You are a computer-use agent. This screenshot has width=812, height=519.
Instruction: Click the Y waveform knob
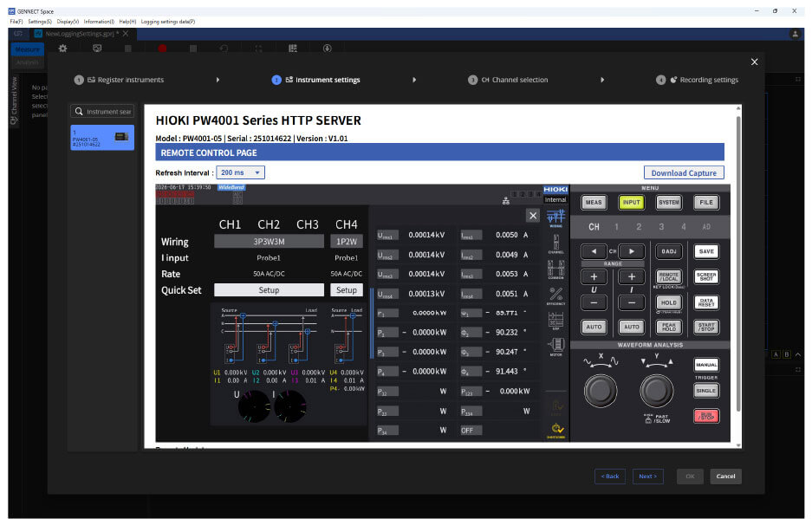pyautogui.click(x=657, y=391)
